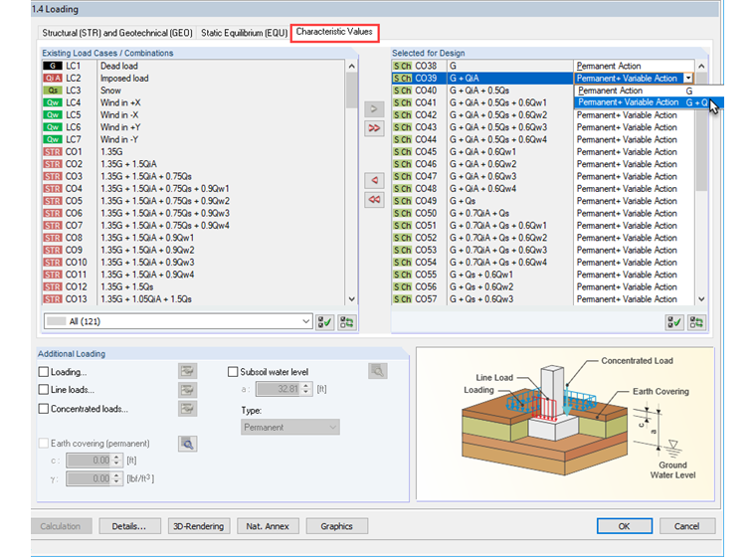Click the CO1 STR category badge
The width and height of the screenshot is (756, 557).
(x=53, y=152)
